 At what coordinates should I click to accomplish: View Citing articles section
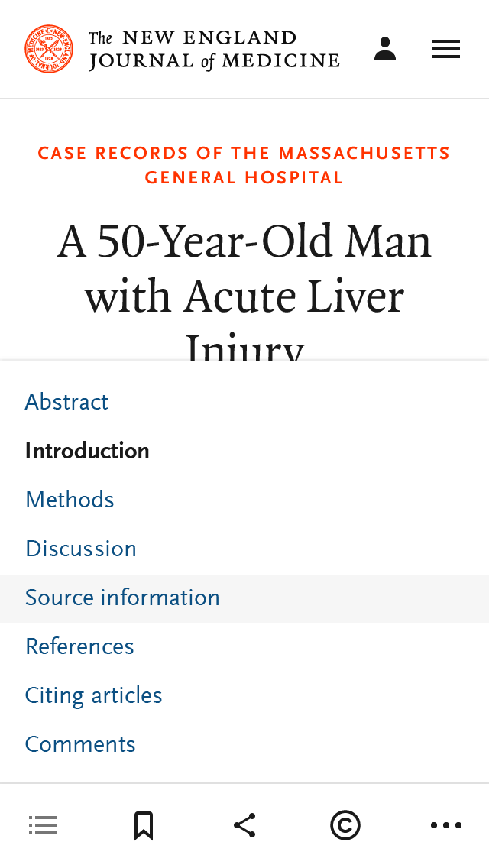coord(94,695)
